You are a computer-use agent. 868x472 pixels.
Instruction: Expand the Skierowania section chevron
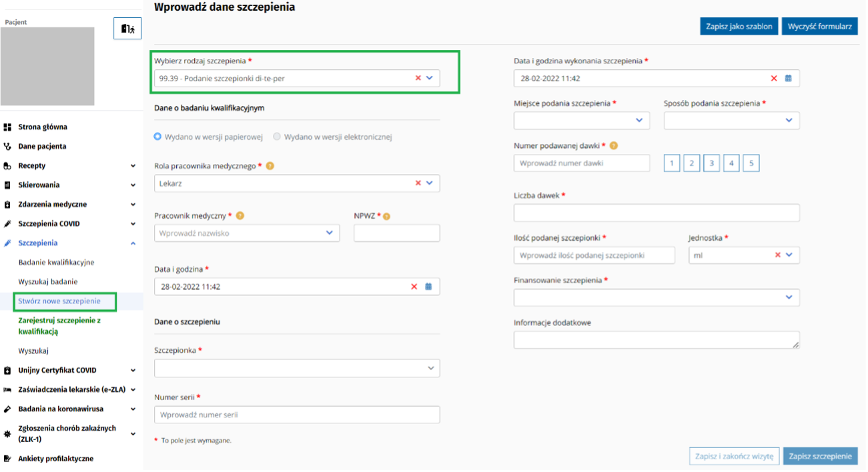133,185
